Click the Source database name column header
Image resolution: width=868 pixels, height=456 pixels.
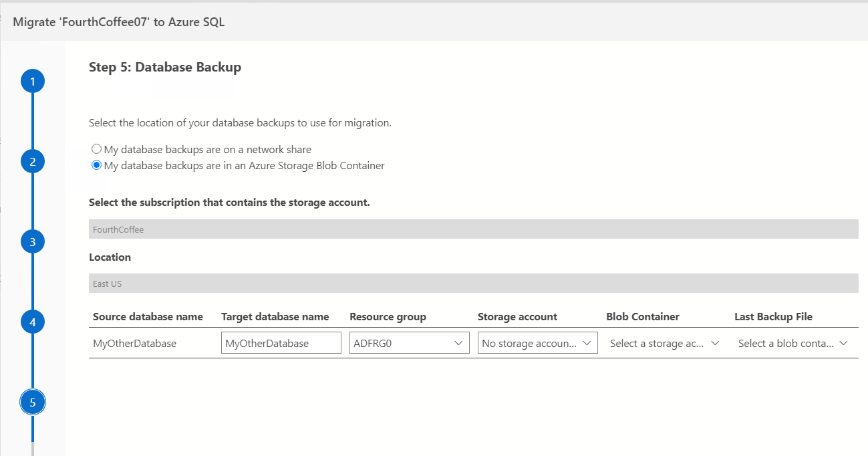pos(148,317)
